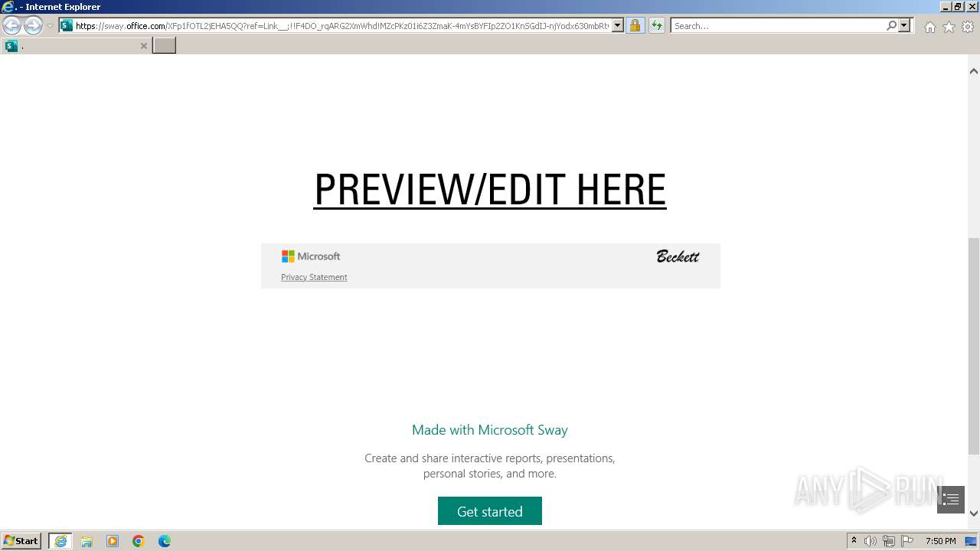Click the Made with Microsoft Sway link

pos(490,430)
